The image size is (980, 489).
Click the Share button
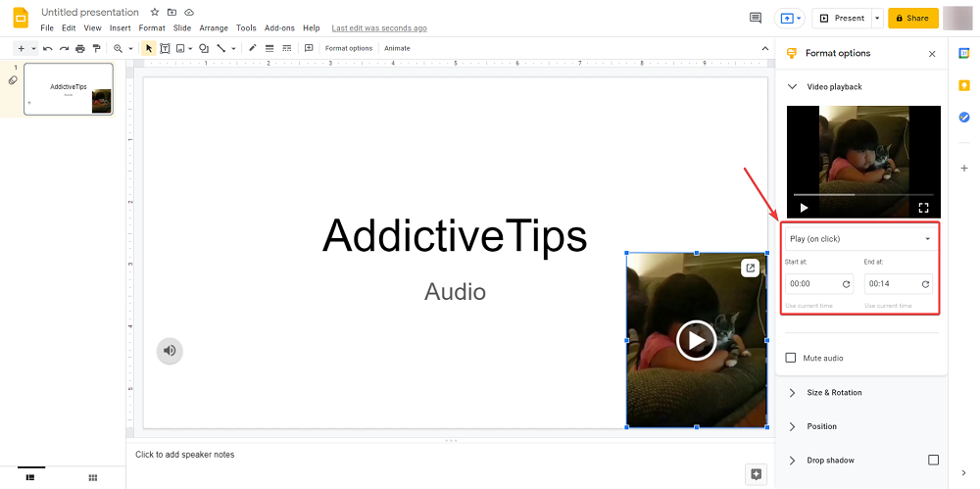click(912, 18)
